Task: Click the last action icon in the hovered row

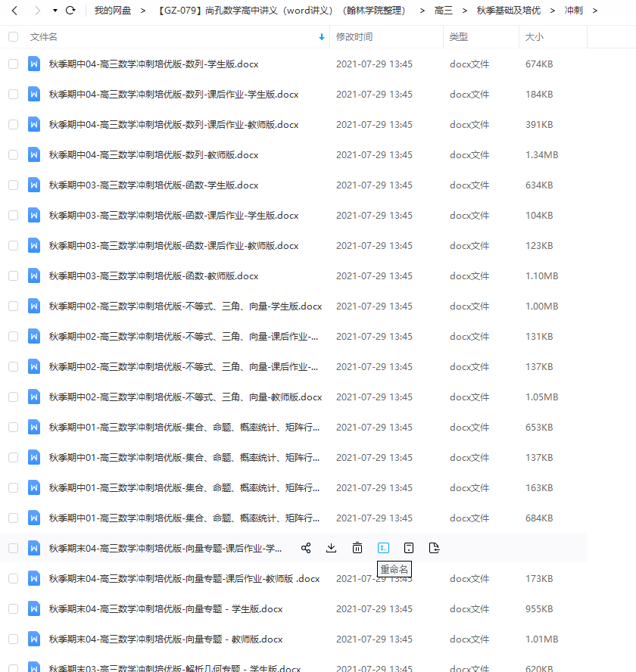Action: (434, 548)
